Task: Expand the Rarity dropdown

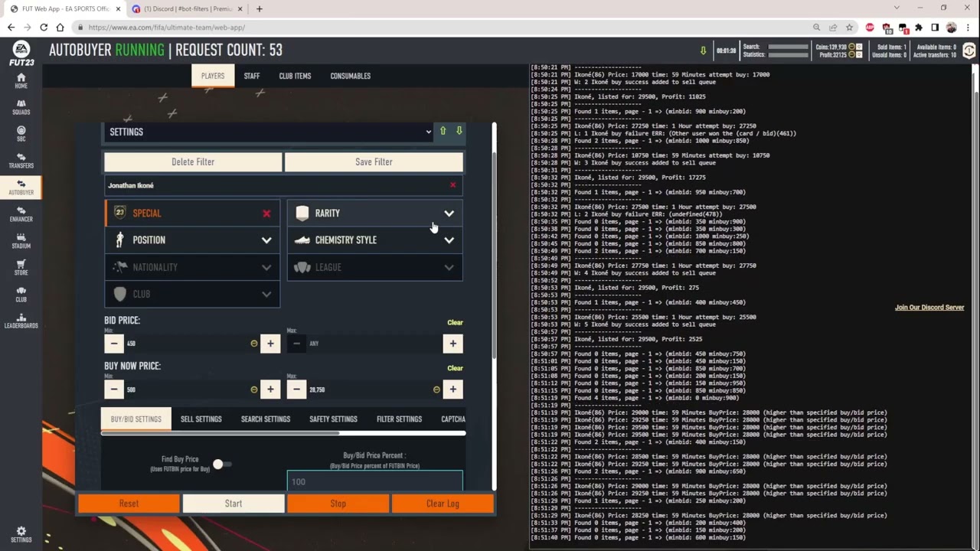Action: pyautogui.click(x=375, y=214)
